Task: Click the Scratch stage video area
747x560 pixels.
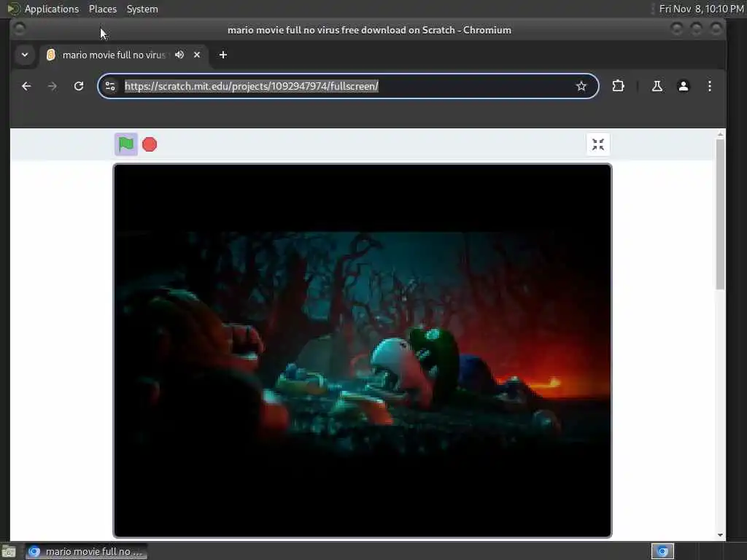Action: click(362, 351)
